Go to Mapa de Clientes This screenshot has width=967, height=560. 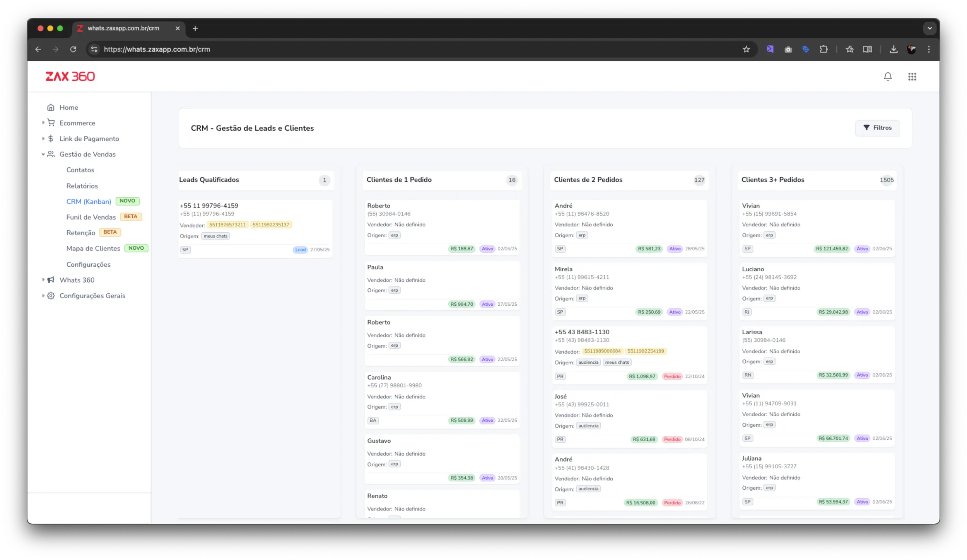93,249
